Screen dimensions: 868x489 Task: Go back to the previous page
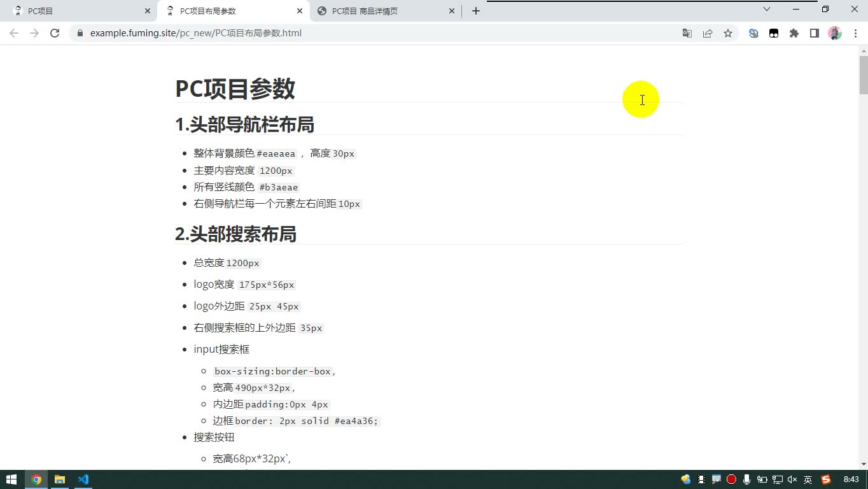[14, 33]
